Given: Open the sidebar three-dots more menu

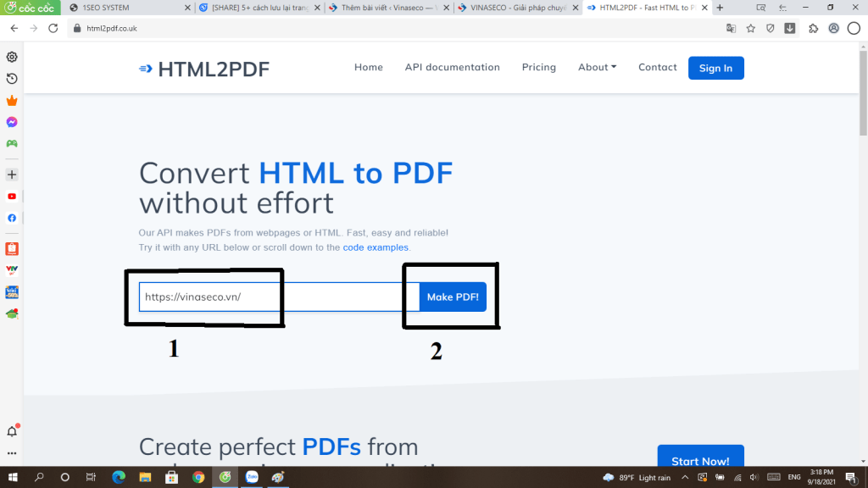Looking at the screenshot, I should point(12,453).
